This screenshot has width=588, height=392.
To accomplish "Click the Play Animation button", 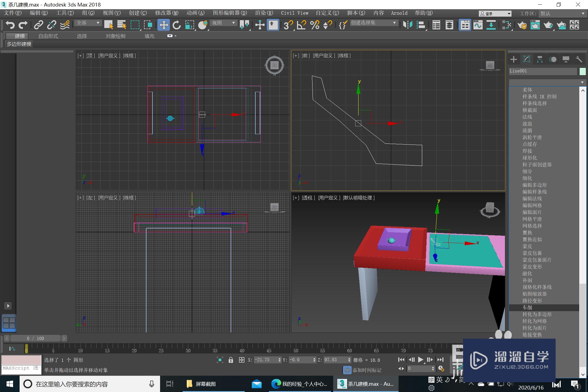I will point(421,360).
